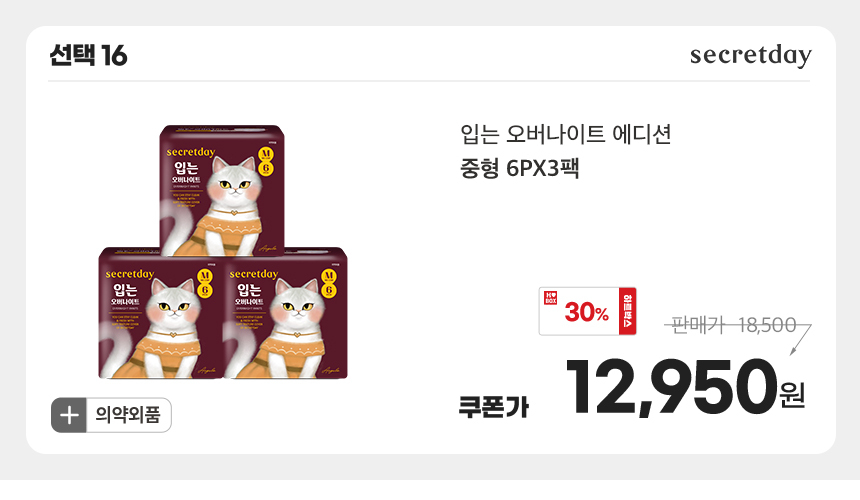Click the secretday text on top package
The height and width of the screenshot is (500, 860).
tap(191, 152)
